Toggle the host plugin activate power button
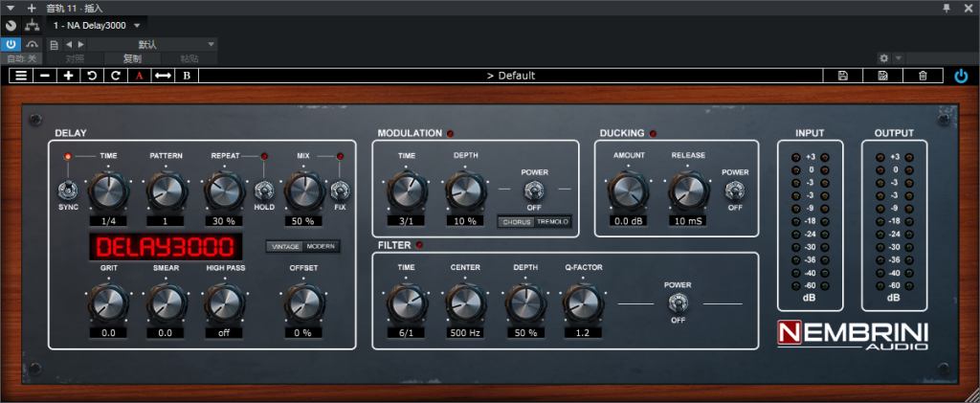 point(11,44)
